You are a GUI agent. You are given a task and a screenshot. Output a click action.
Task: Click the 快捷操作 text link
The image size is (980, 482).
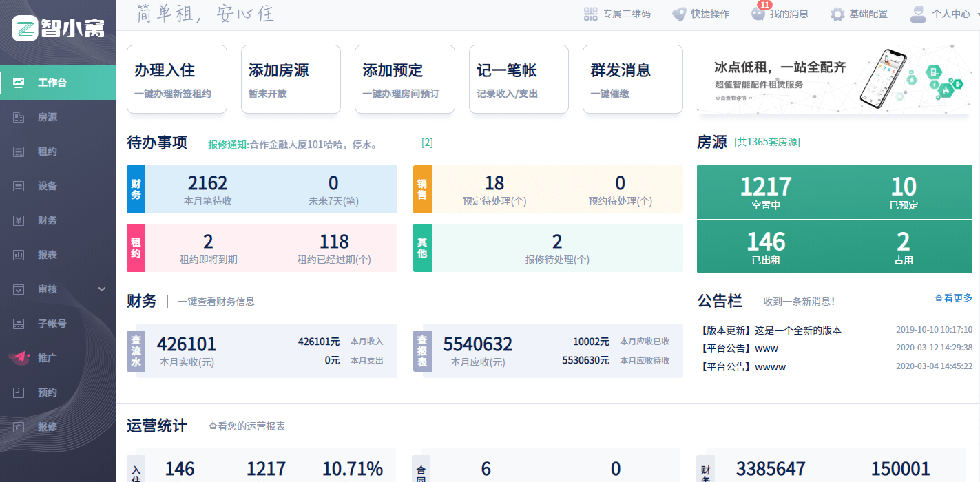(x=710, y=14)
